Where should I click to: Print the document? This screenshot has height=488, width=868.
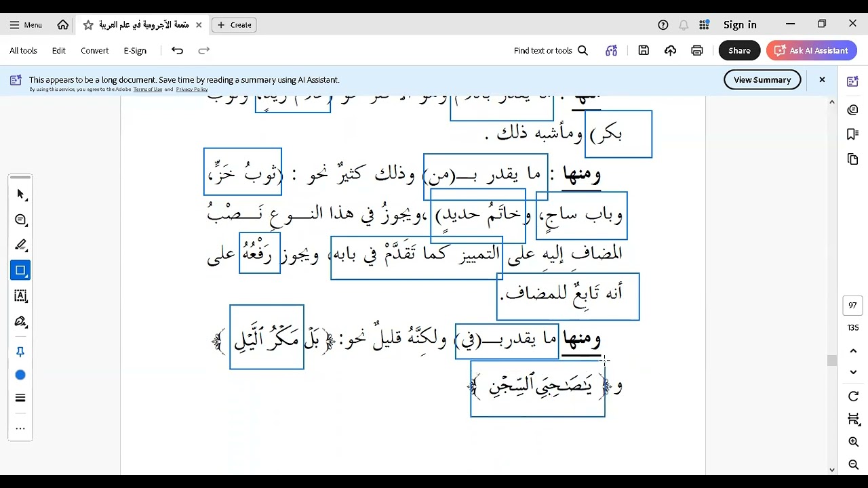(x=697, y=51)
